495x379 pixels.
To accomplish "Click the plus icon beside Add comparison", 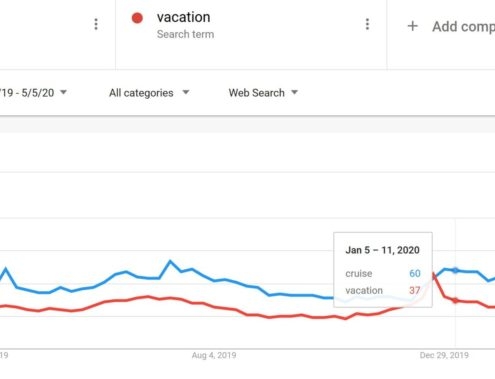I will pyautogui.click(x=413, y=26).
